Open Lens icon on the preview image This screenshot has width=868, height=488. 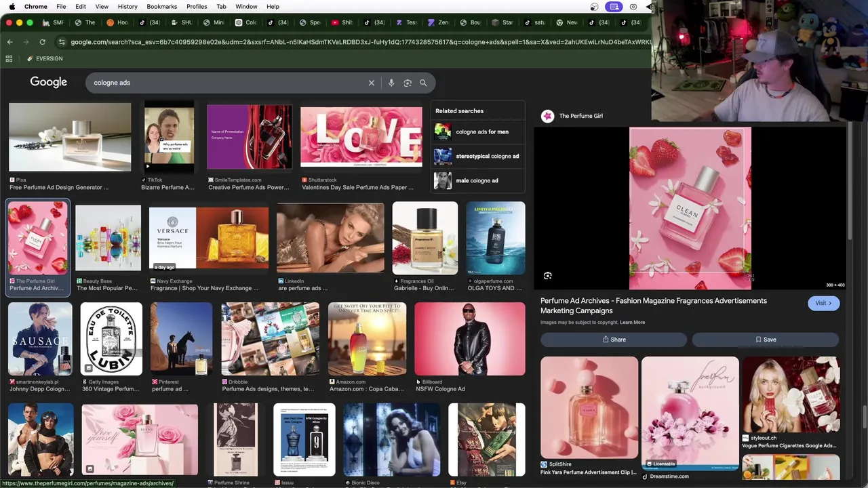coord(548,276)
